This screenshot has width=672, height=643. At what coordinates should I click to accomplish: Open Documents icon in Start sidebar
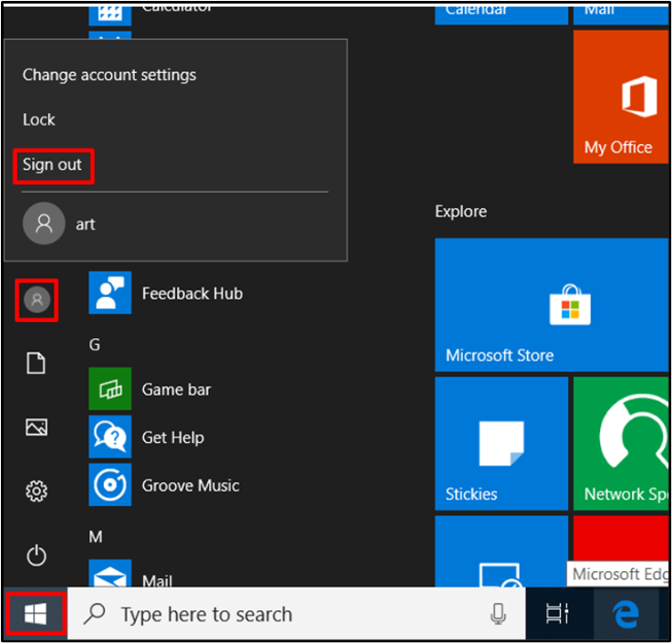(x=36, y=363)
